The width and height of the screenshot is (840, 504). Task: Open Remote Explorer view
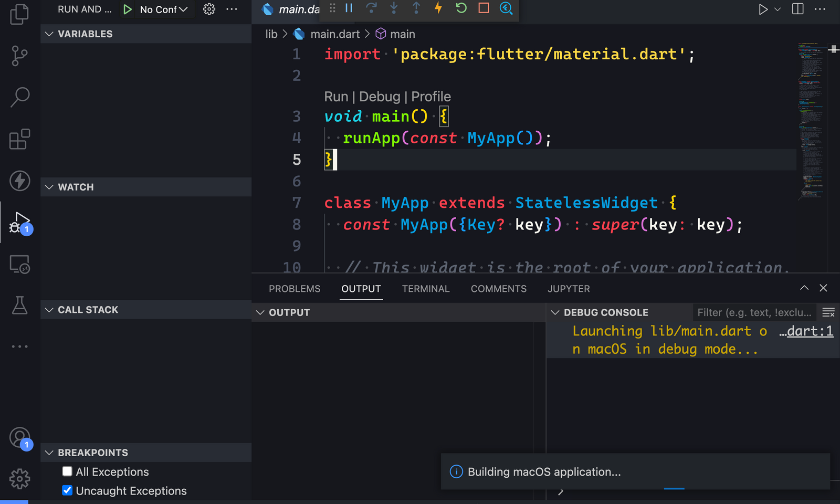[x=19, y=264]
